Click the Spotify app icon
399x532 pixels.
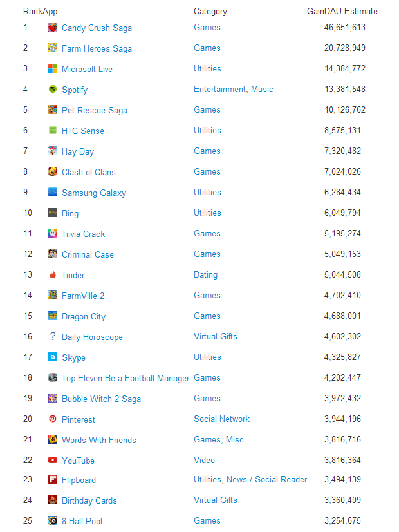pos(53,89)
